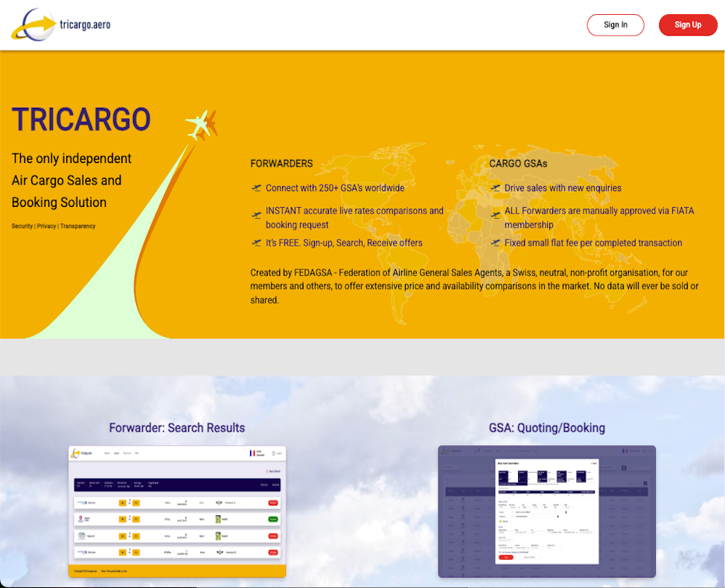The image size is (725, 588).
Task: Click the plane icon beside 'Drive sales with new enquiries'
Action: [x=495, y=188]
